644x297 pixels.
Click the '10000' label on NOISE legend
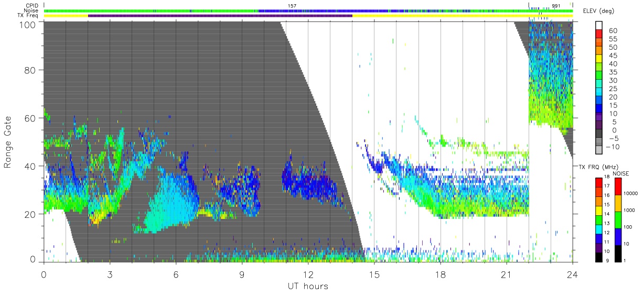631,193
